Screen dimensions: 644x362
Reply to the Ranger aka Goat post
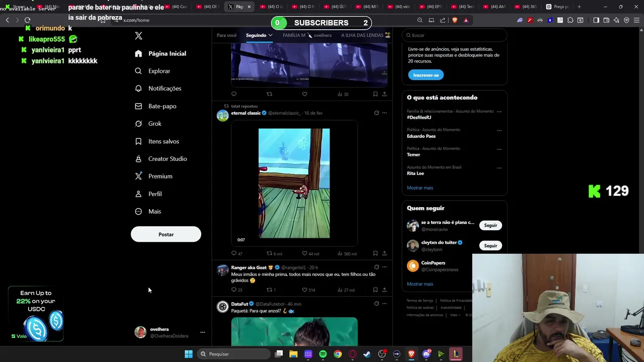pos(234,290)
